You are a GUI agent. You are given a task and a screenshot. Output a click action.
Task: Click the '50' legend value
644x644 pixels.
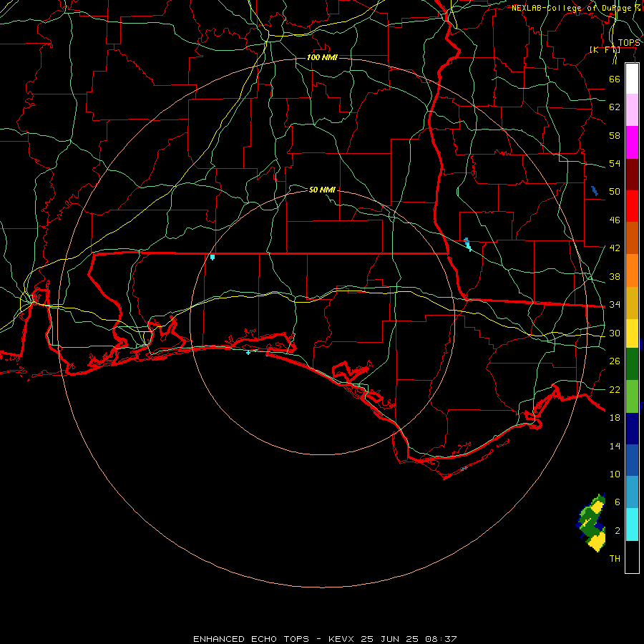(x=615, y=192)
